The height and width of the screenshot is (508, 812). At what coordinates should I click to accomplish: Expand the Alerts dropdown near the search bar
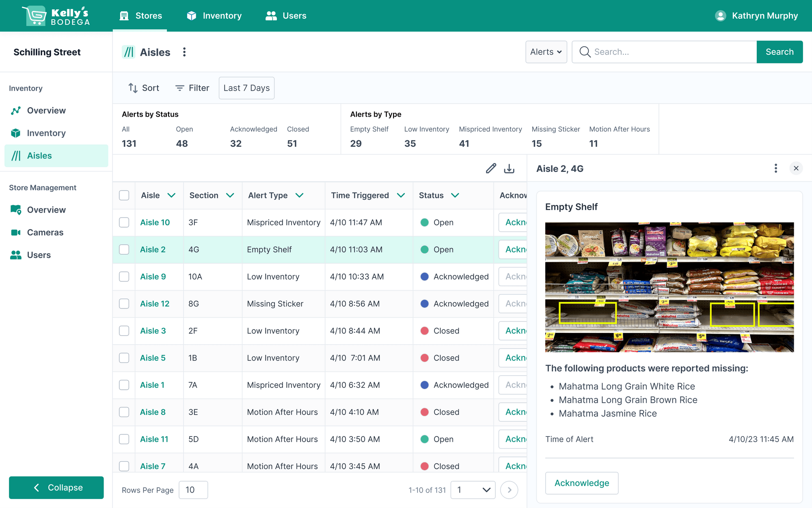pyautogui.click(x=546, y=52)
